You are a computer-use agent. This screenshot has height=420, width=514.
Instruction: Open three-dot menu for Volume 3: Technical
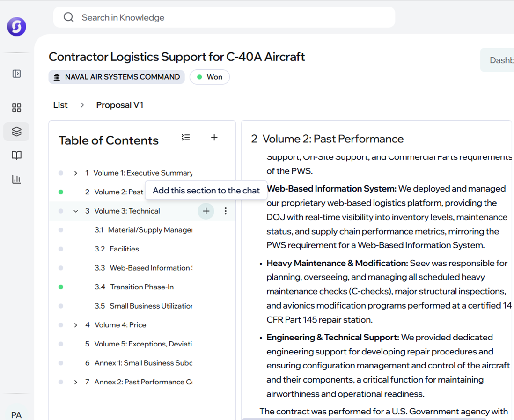(x=226, y=211)
